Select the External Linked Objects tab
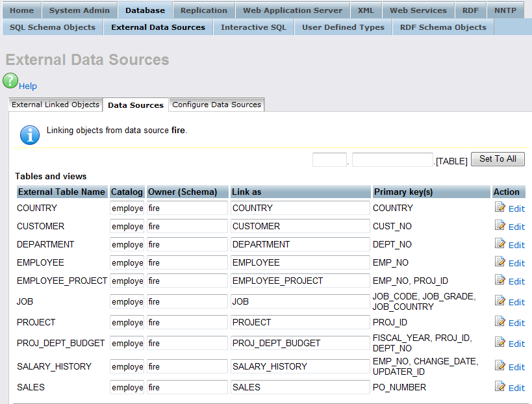 click(56, 105)
